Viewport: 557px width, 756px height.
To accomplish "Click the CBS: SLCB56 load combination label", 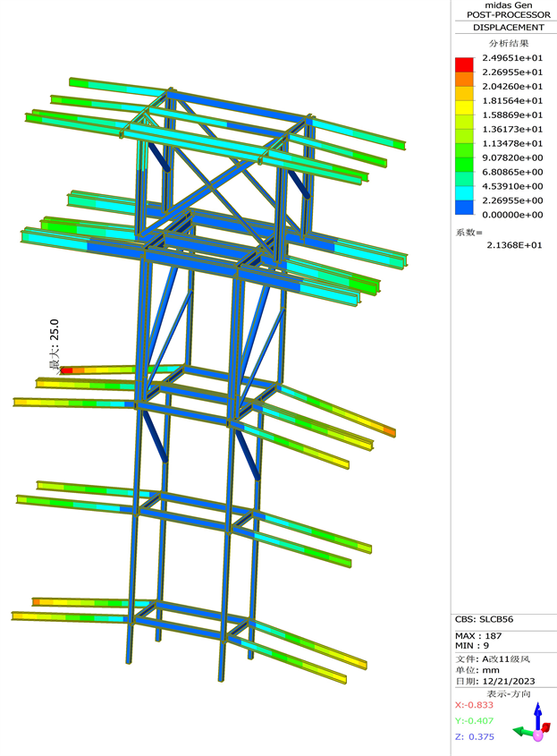I will click(485, 619).
